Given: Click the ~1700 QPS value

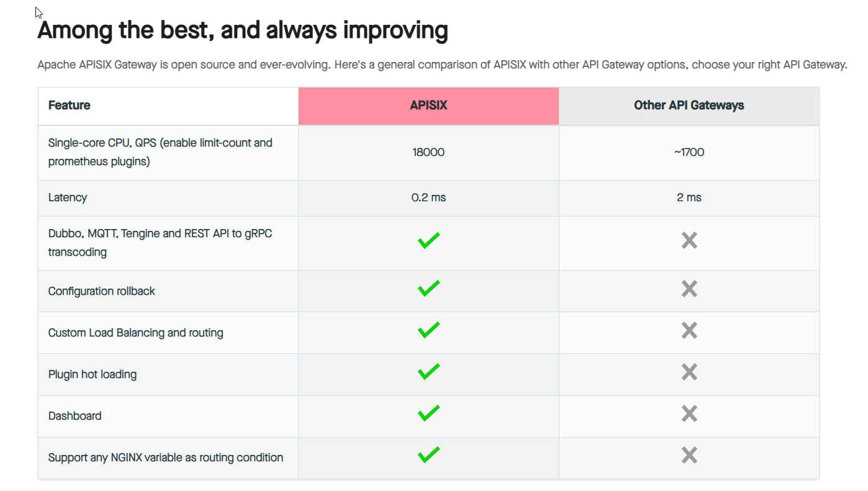Looking at the screenshot, I should pos(689,152).
